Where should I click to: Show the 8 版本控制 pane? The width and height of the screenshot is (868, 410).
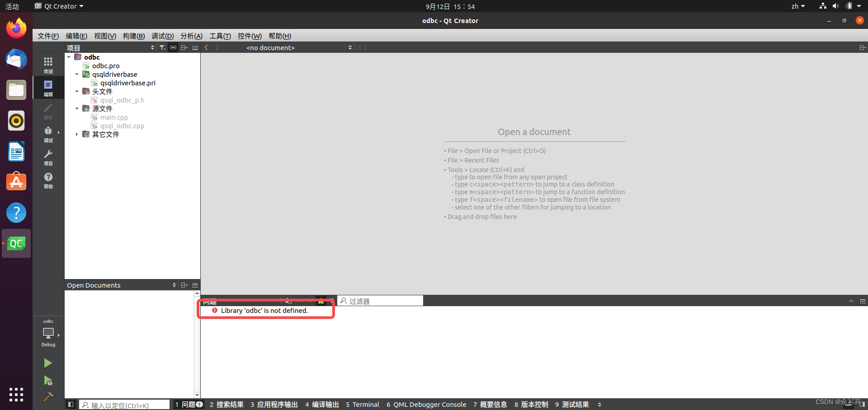pos(531,405)
